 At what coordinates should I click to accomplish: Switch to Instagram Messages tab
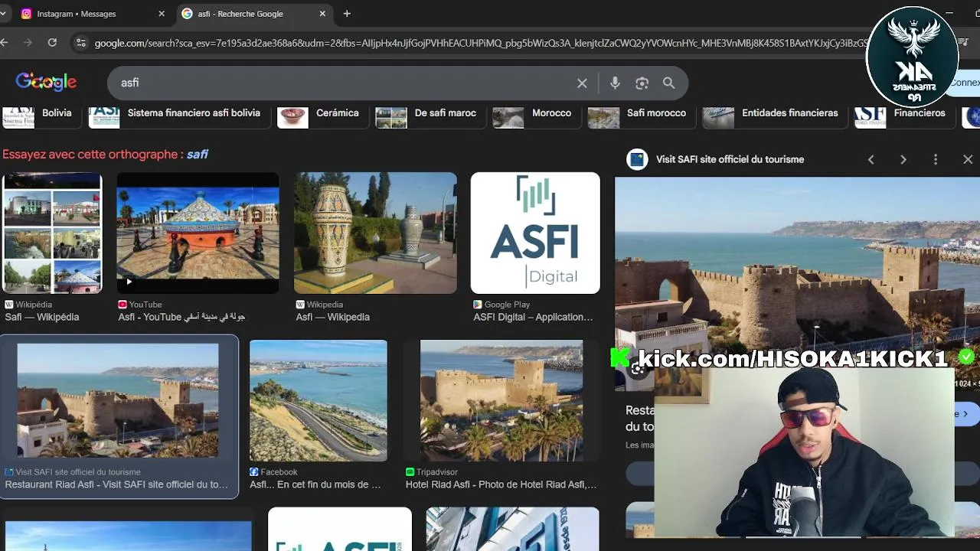coord(92,14)
